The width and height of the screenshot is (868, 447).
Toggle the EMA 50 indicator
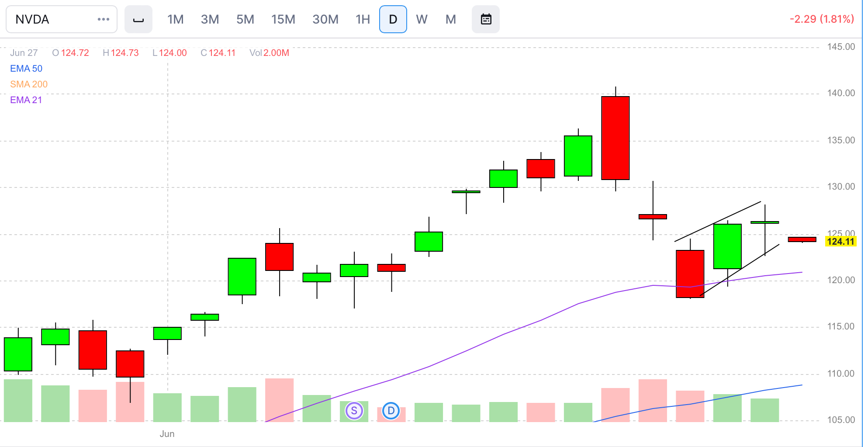(x=26, y=69)
